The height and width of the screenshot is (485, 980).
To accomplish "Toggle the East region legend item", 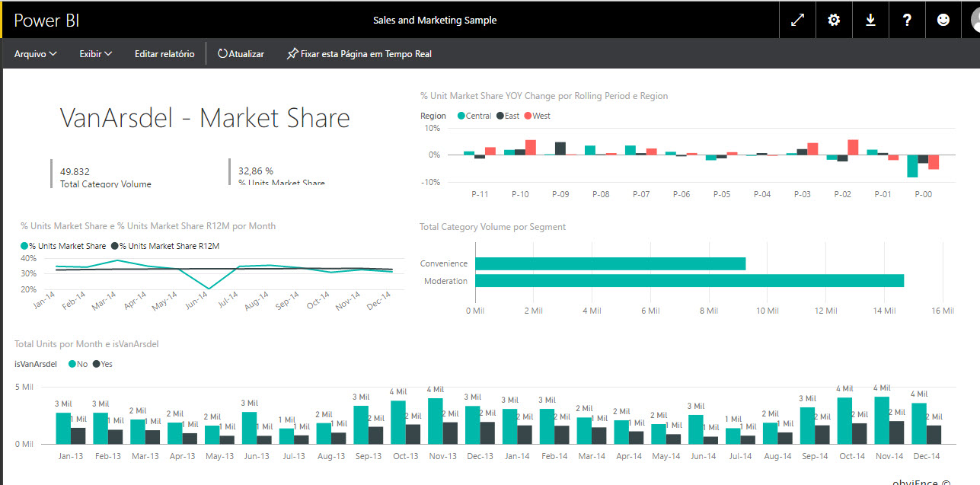I will pos(507,116).
